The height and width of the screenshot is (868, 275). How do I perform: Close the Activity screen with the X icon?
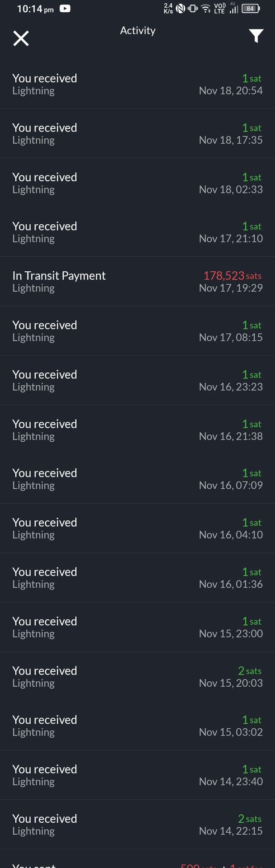coord(21,38)
